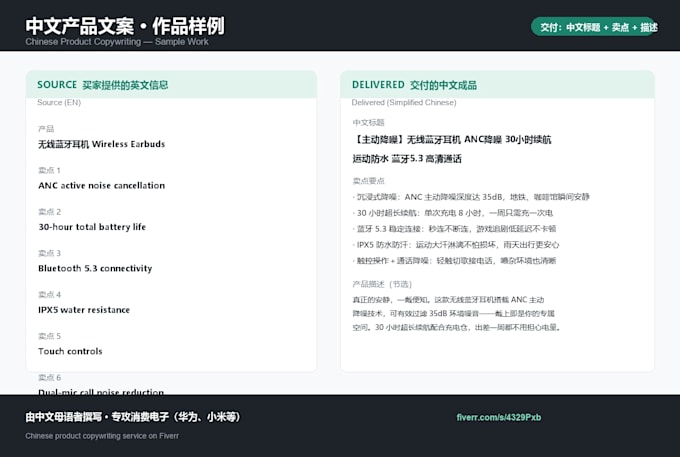
Task: Select the bullet starting '沉浸式降噪：ANC 主动降噪'
Action: [471, 197]
